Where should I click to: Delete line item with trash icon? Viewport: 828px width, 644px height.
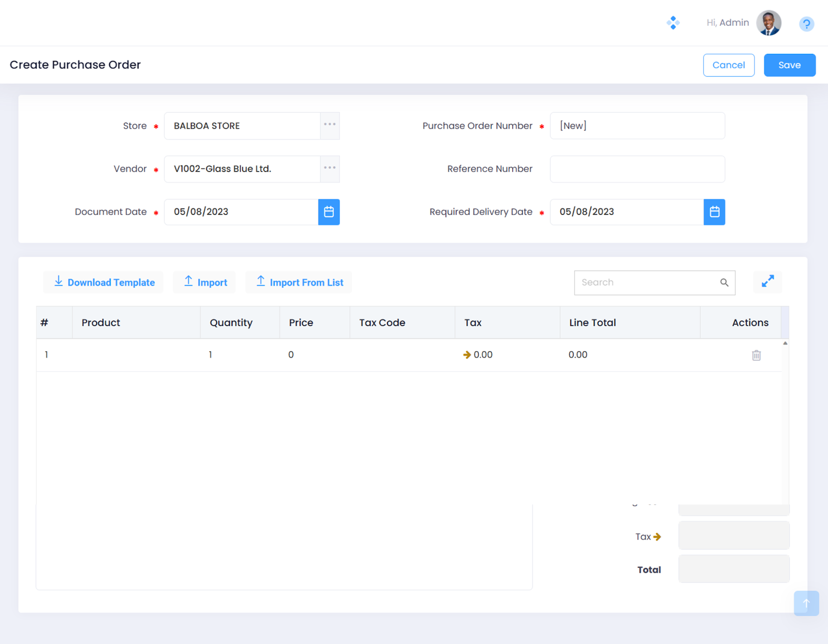[756, 355]
